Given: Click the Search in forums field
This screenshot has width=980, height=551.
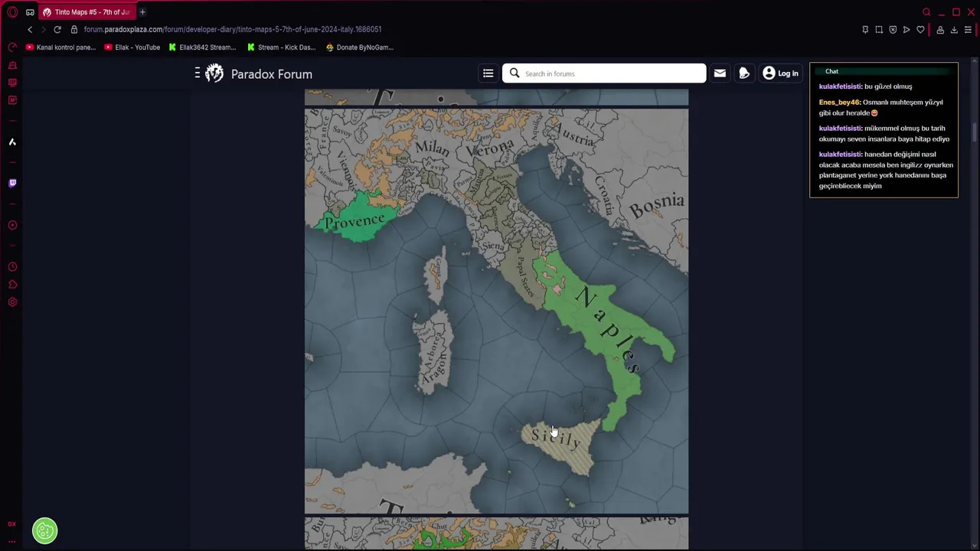Looking at the screenshot, I should pyautogui.click(x=604, y=73).
